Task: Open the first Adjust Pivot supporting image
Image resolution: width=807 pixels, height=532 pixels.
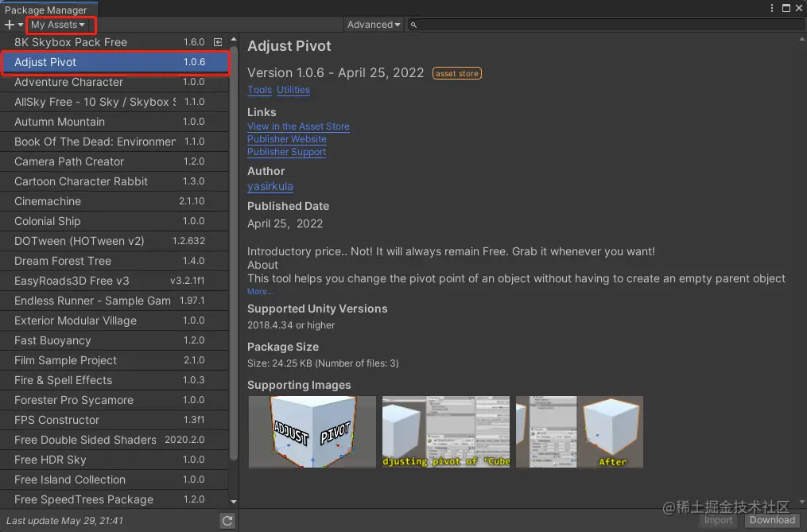Action: 312,432
